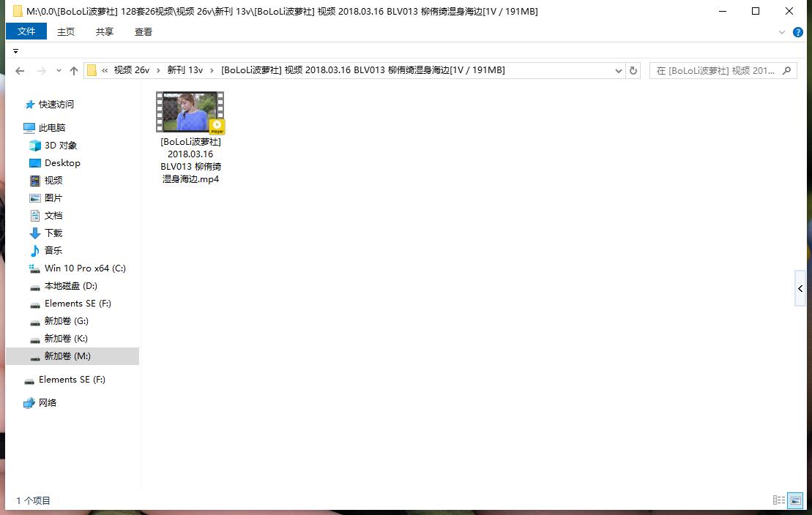This screenshot has width=812, height=515.
Task: Open Explorer help question mark icon
Action: [798, 32]
